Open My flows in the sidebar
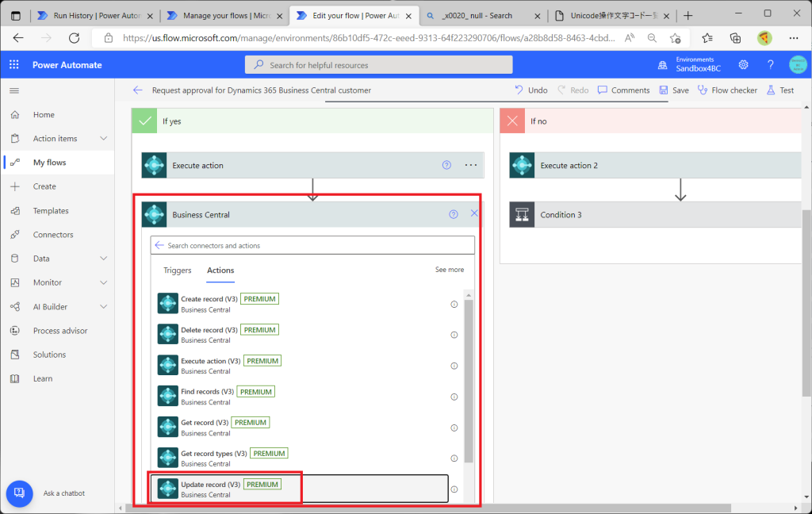 [49, 162]
